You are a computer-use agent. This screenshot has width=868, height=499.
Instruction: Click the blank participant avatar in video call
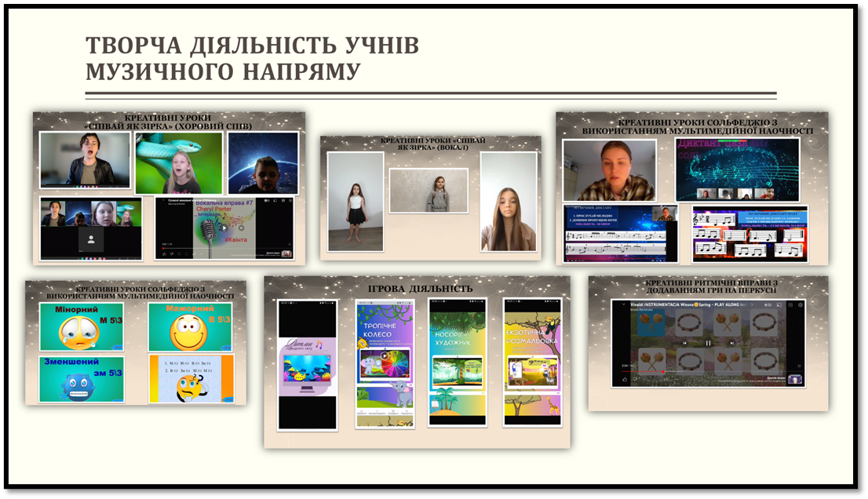click(92, 241)
